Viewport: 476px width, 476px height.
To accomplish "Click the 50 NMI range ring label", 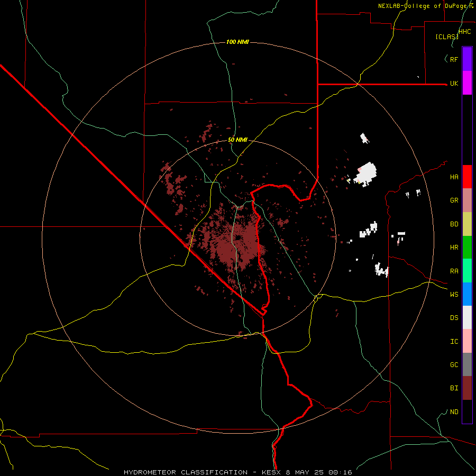I will [x=237, y=140].
